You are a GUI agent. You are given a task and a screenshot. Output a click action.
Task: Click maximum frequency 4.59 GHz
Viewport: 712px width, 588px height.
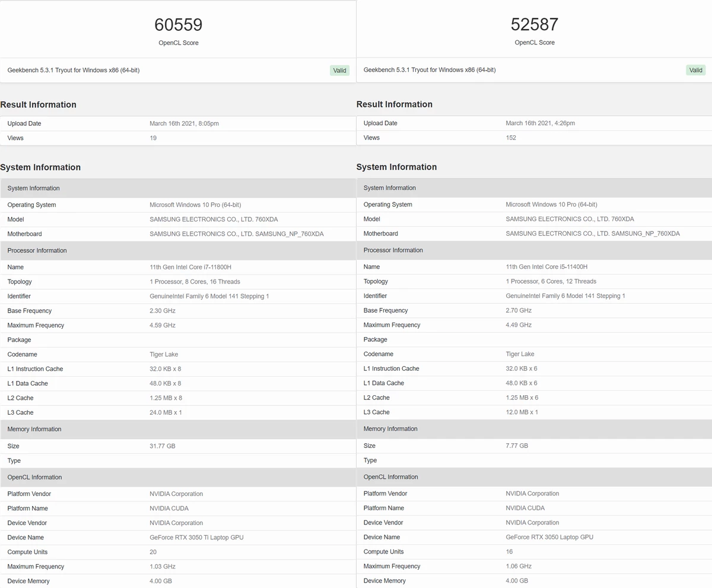(x=163, y=326)
